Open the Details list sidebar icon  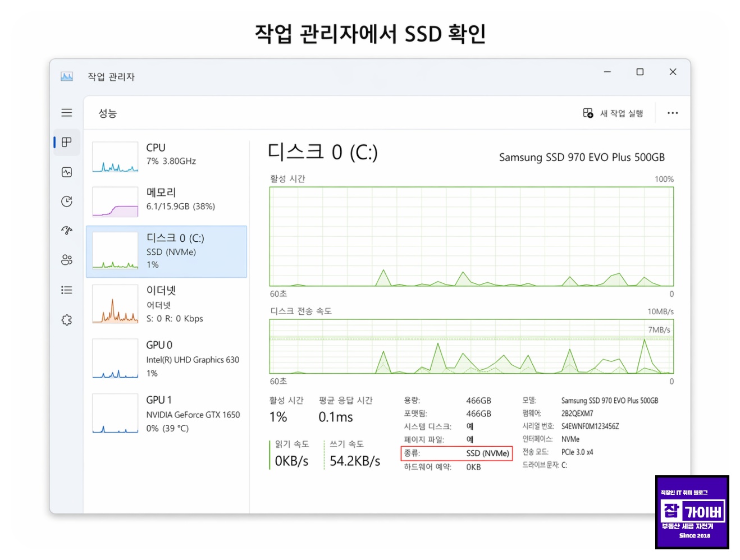67,290
